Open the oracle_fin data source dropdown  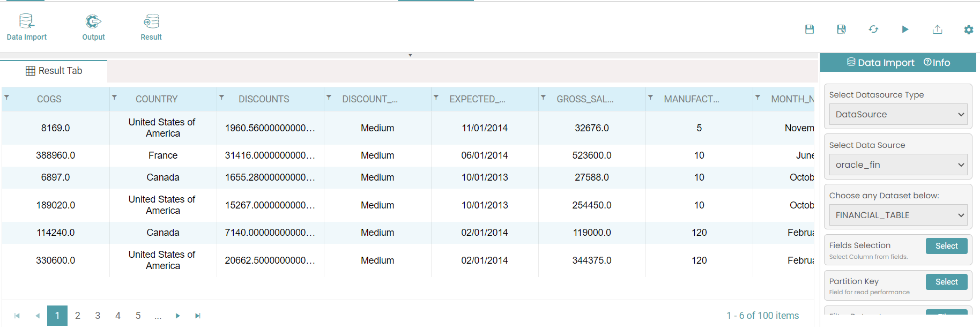[x=898, y=165]
